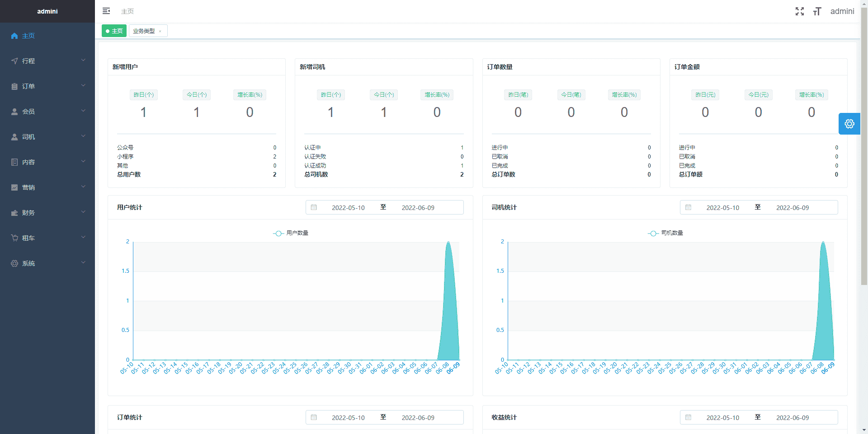The height and width of the screenshot is (434, 868).
Task: Expand the 行程 menu chevron
Action: tap(83, 60)
